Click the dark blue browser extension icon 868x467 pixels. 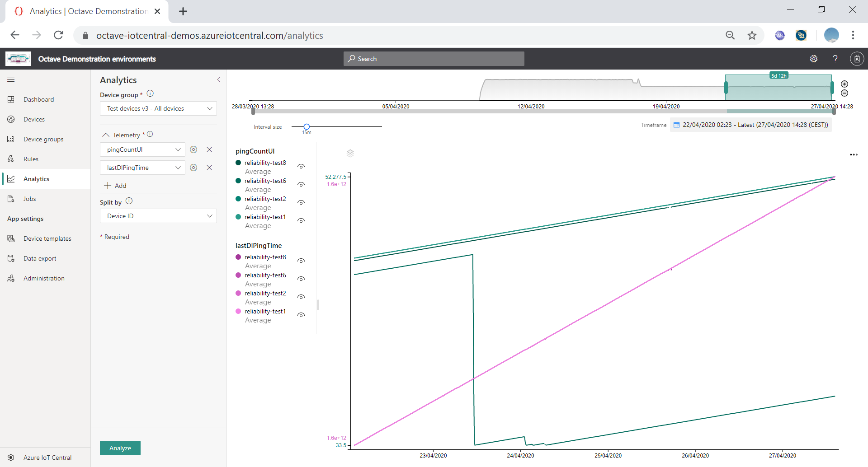point(801,35)
